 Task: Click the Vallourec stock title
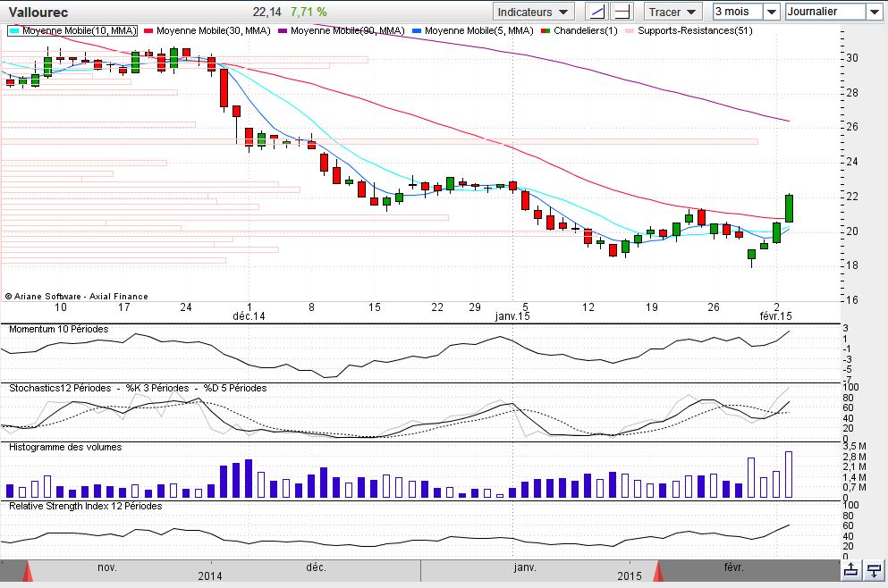pos(38,12)
